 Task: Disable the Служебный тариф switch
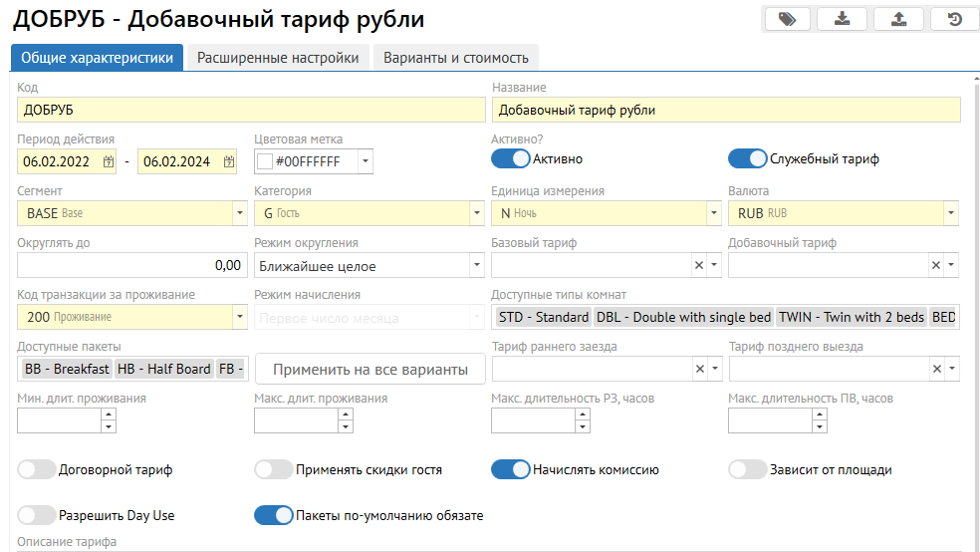point(747,158)
